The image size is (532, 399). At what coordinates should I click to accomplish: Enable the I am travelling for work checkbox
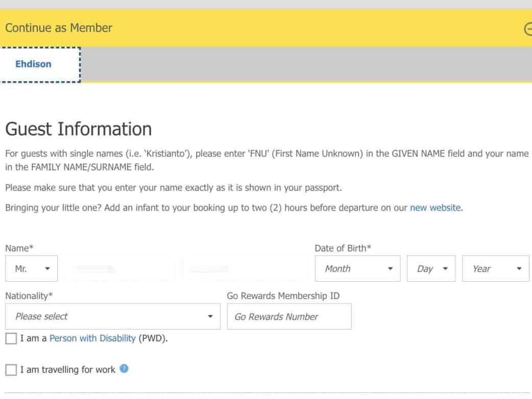[x=11, y=370]
